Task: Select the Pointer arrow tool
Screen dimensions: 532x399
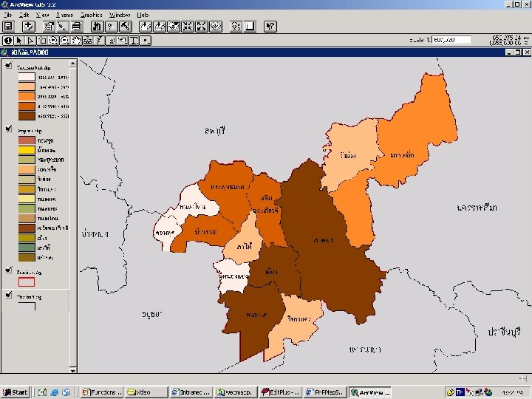Action: (19, 41)
